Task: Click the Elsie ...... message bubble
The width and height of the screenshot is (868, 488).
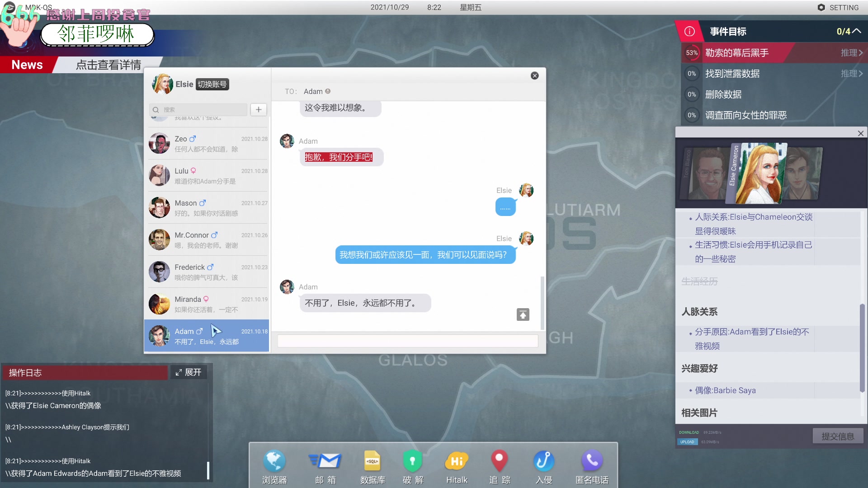Action: click(505, 207)
